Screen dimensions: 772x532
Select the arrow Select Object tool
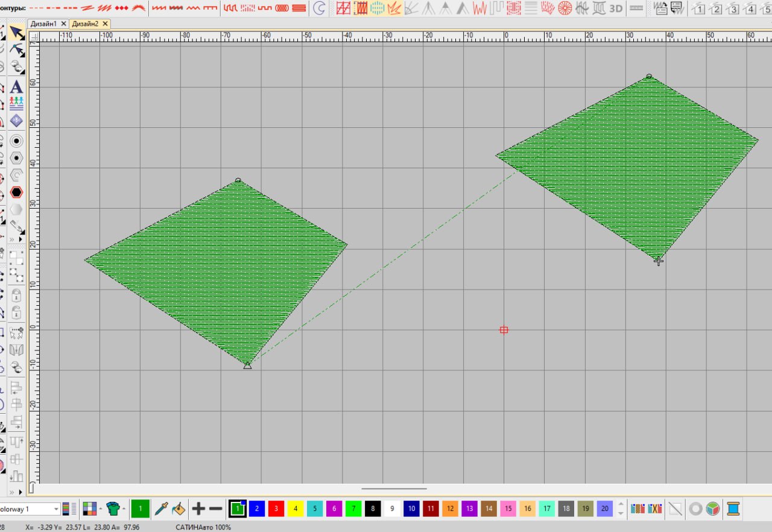coord(17,33)
